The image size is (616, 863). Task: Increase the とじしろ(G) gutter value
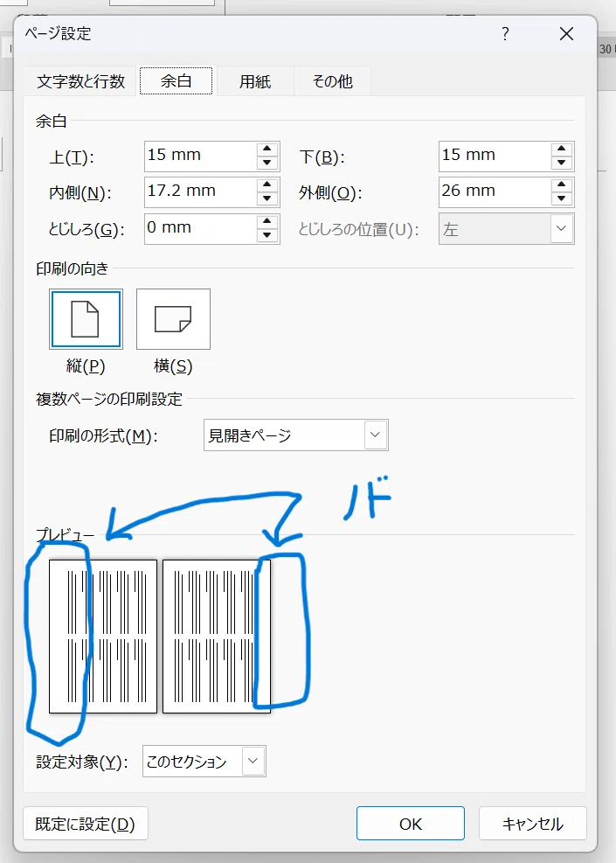(x=267, y=221)
